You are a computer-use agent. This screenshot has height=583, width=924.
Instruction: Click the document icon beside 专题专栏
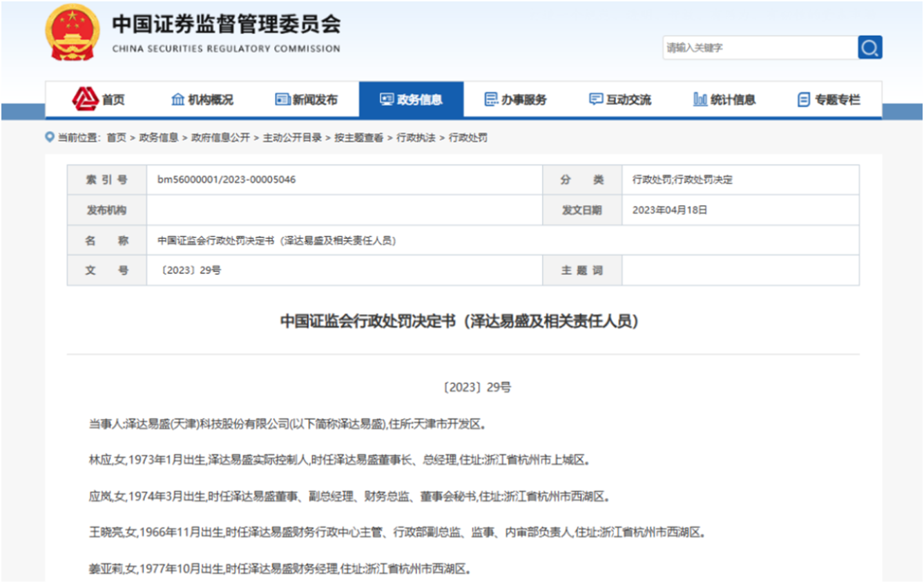point(804,99)
